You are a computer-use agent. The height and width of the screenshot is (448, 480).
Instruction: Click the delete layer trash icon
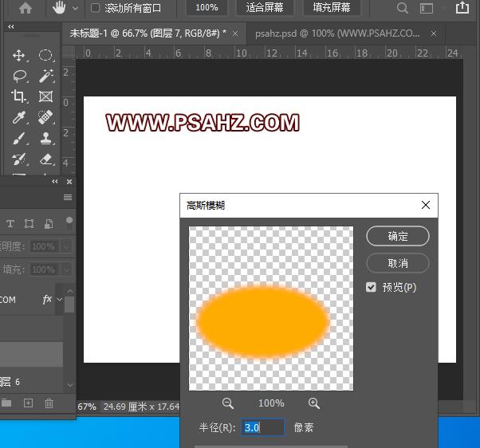[x=49, y=403]
